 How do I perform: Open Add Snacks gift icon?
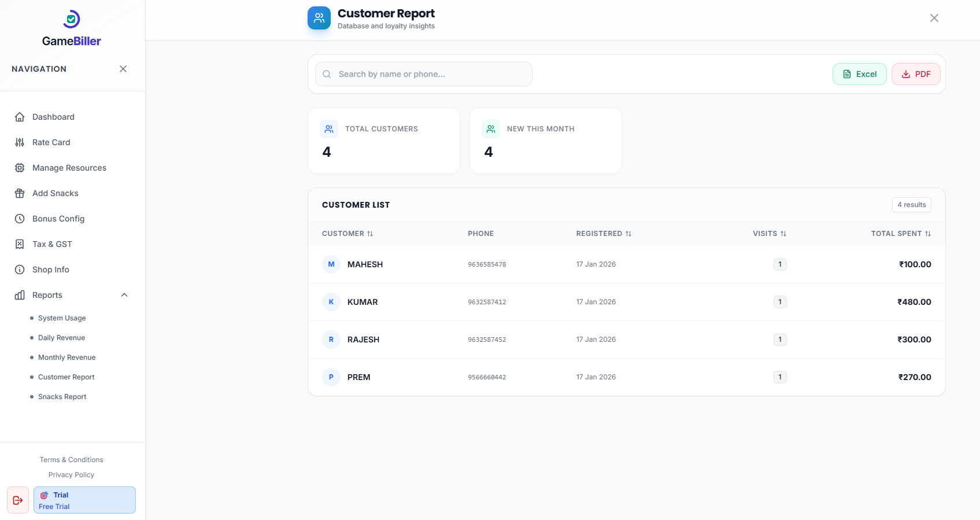coord(20,193)
